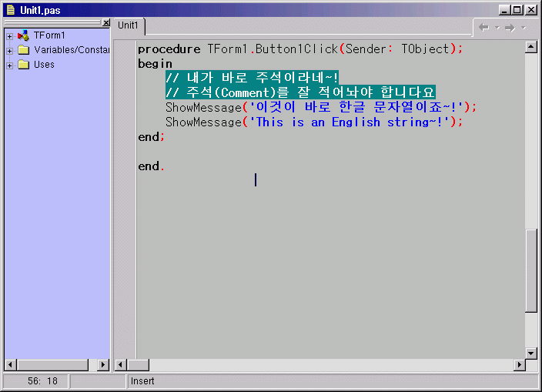Expand the Uses tree node
Viewport: 542px width, 392px height.
[x=10, y=65]
